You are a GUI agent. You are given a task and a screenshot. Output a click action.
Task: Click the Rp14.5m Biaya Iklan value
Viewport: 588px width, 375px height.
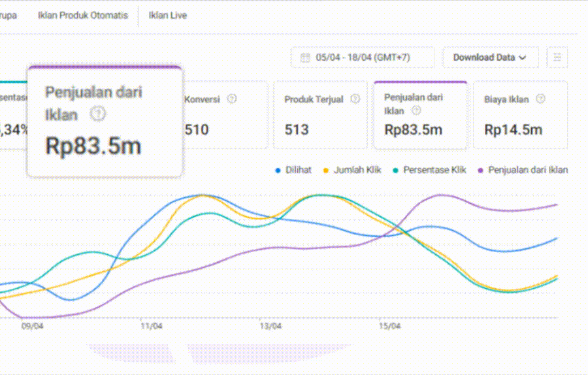point(514,130)
